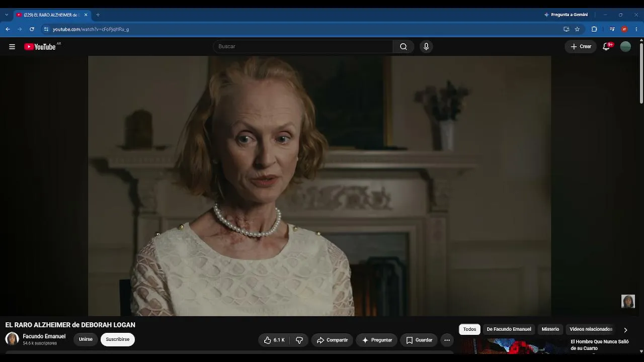Screen dimensions: 644x362
Task: Start voice search with the microphone
Action: (426, 47)
